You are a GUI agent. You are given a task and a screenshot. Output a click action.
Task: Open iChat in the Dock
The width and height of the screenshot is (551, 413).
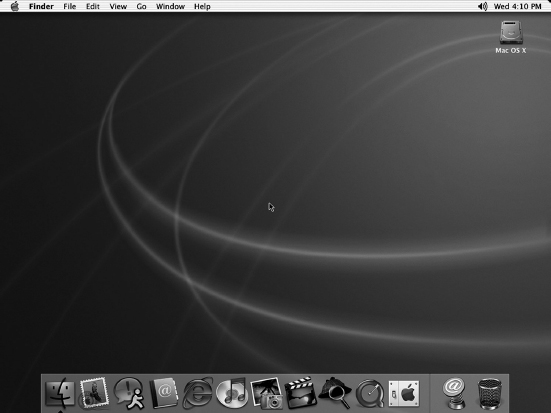[x=129, y=393]
